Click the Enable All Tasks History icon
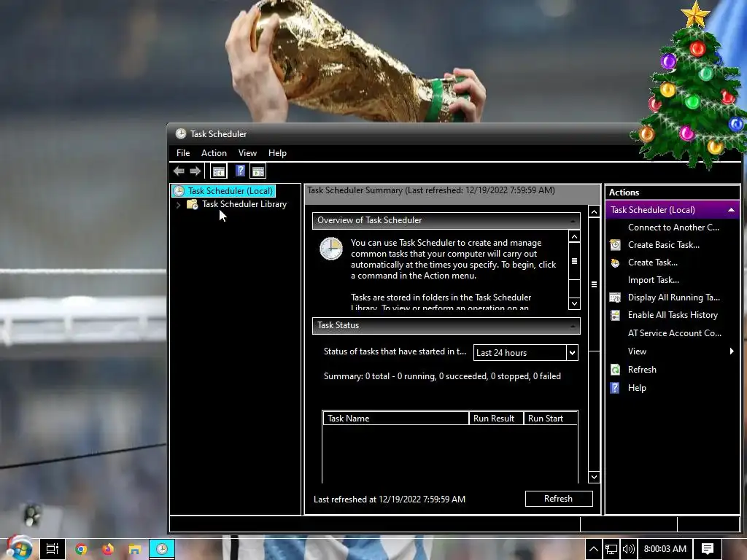Image resolution: width=747 pixels, height=560 pixels. click(615, 315)
